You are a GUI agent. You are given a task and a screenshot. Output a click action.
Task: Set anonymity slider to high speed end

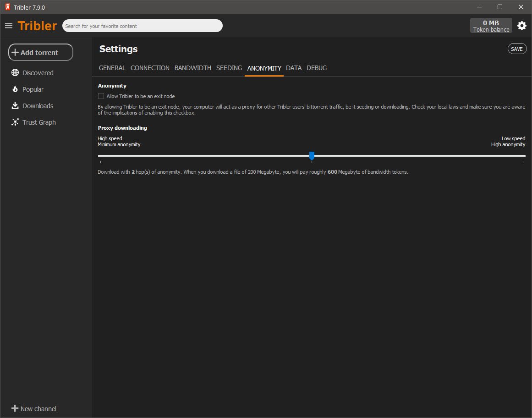(x=100, y=156)
